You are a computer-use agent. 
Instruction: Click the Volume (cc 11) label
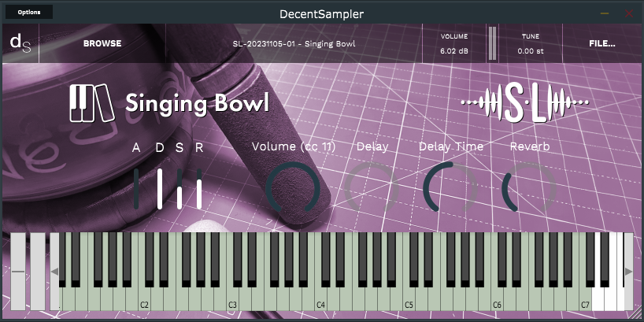[x=294, y=146]
